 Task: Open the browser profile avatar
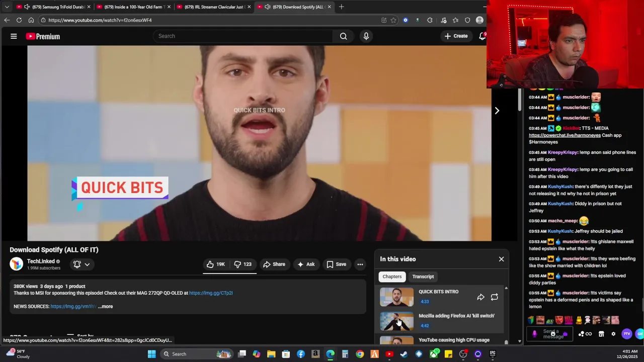[x=479, y=20]
